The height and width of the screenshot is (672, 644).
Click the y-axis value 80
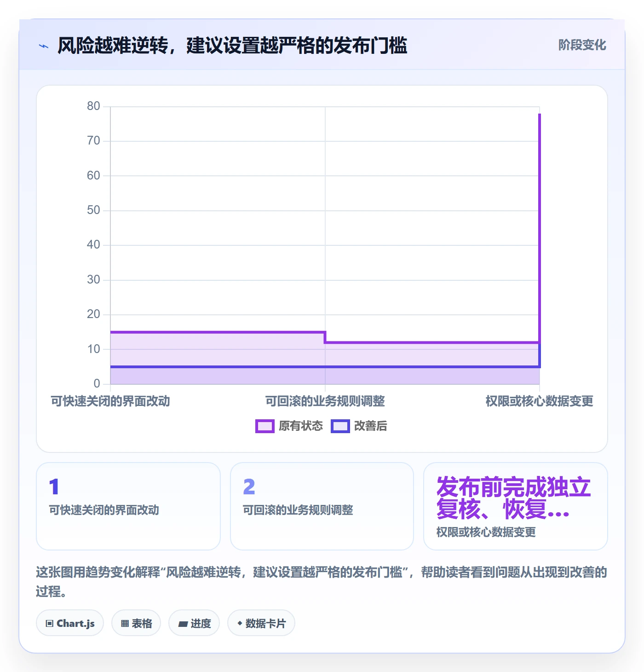[x=93, y=106]
